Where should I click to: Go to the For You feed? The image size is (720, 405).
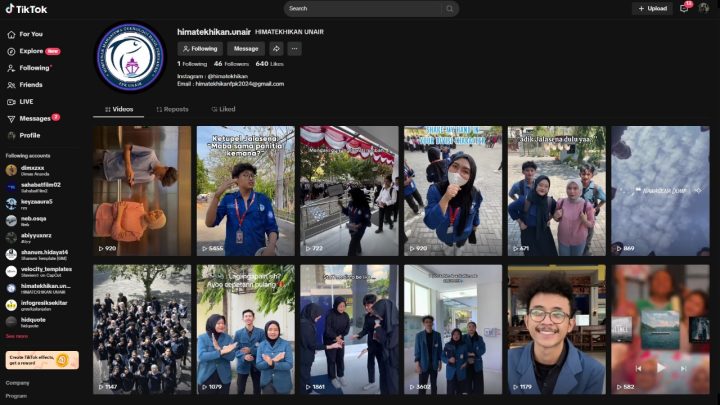pos(29,34)
